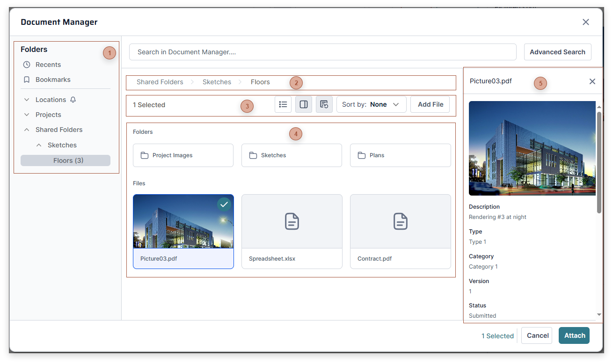This screenshot has height=364, width=613.
Task: Open the Sketches folder icon
Action: [254, 155]
